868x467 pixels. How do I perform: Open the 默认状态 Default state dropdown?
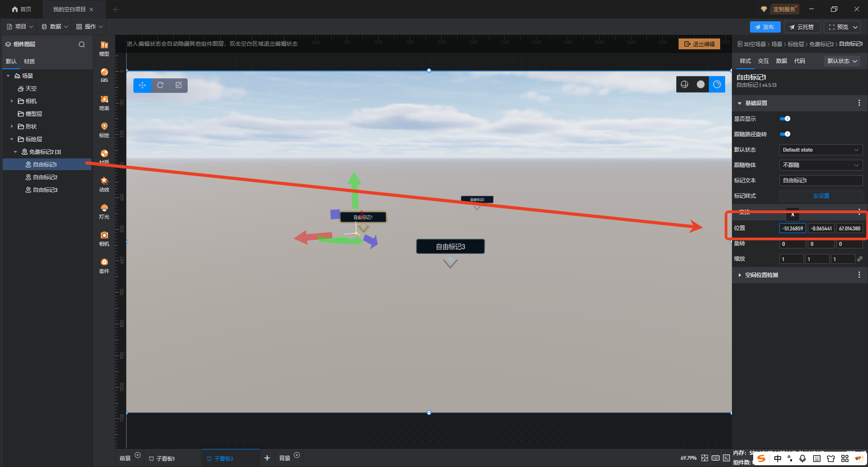821,150
